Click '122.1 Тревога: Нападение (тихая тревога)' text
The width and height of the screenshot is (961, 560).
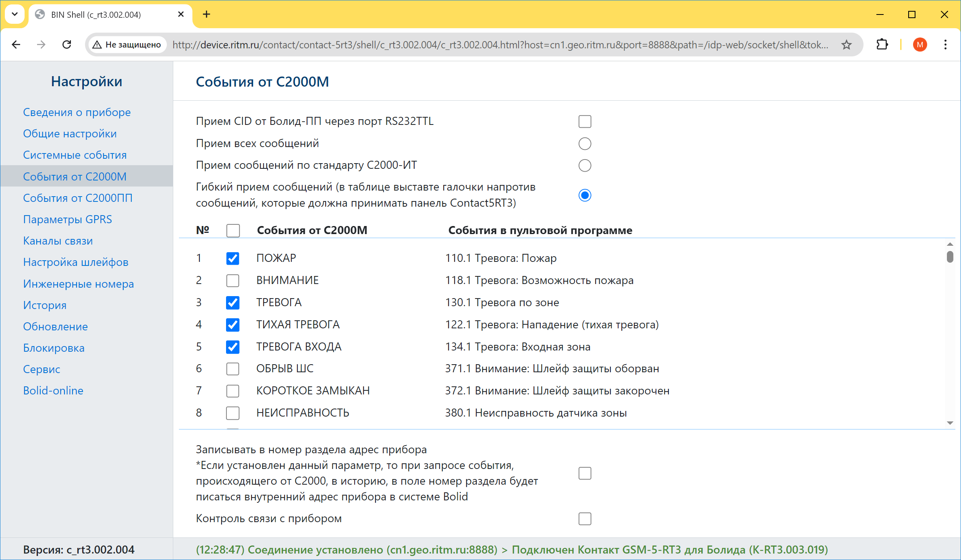coord(552,325)
